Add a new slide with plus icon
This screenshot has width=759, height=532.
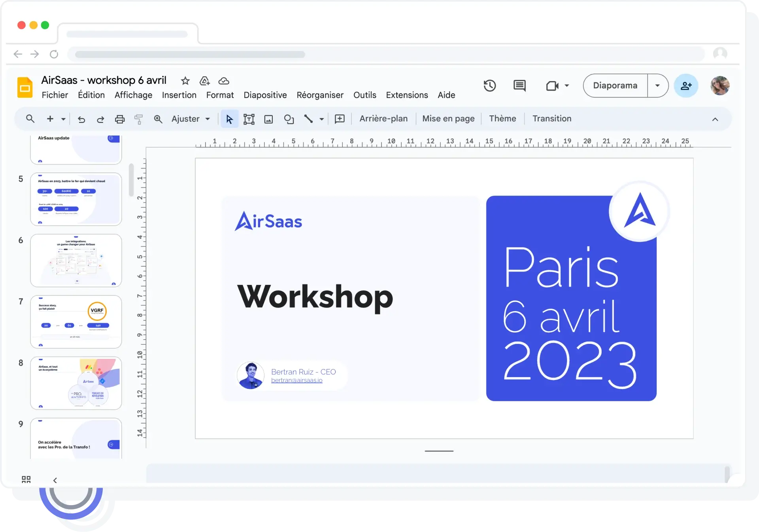coord(50,119)
